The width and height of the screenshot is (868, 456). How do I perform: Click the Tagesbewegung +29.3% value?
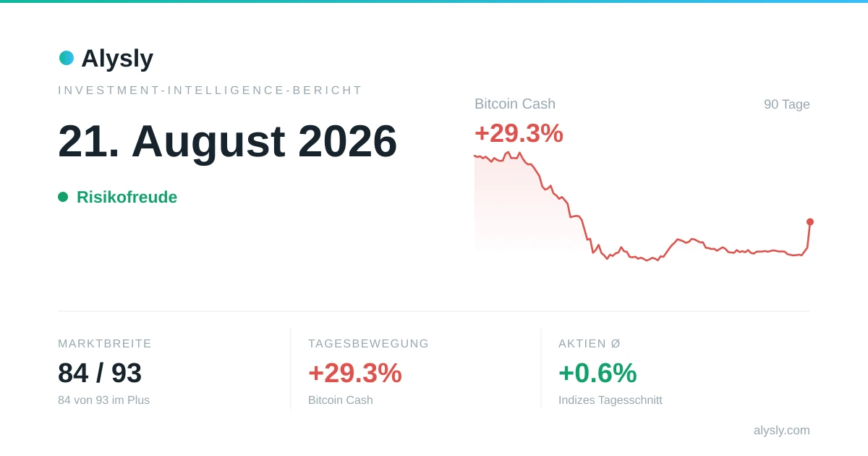[355, 373]
